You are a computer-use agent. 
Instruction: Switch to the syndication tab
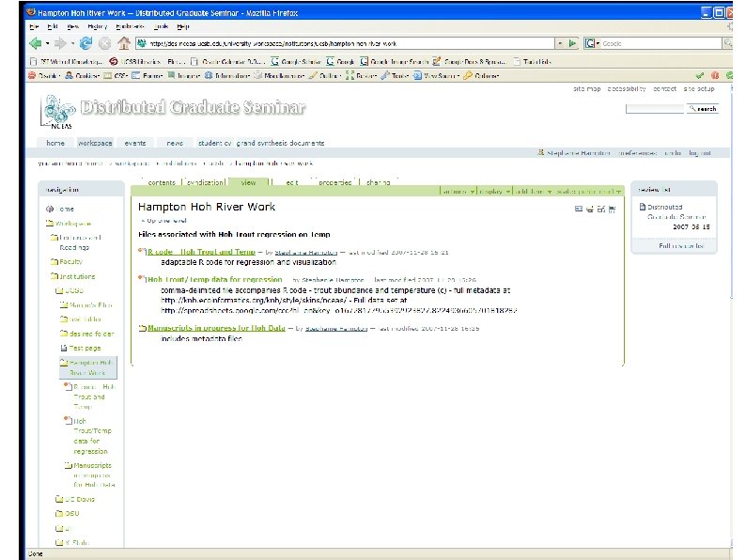[205, 182]
